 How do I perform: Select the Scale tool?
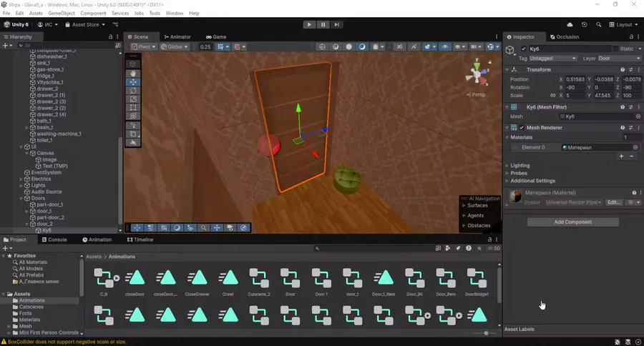tap(132, 99)
